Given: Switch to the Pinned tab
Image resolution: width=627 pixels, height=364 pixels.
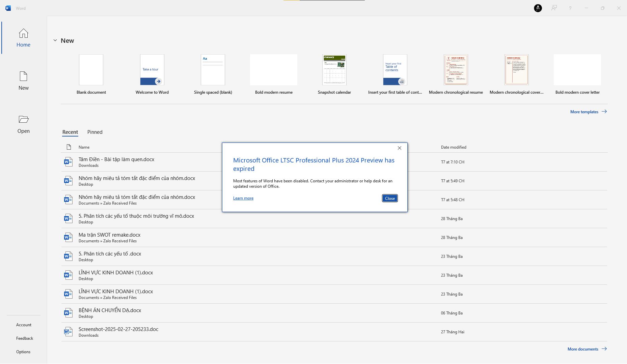Looking at the screenshot, I should 94,132.
